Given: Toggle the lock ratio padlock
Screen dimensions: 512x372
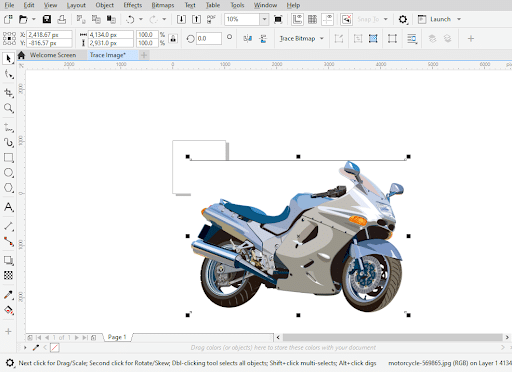Looking at the screenshot, I should click(x=173, y=39).
